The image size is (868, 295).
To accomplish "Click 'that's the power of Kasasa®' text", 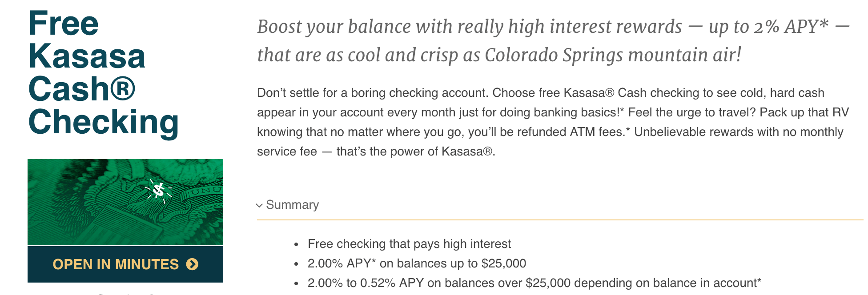I will [x=416, y=151].
